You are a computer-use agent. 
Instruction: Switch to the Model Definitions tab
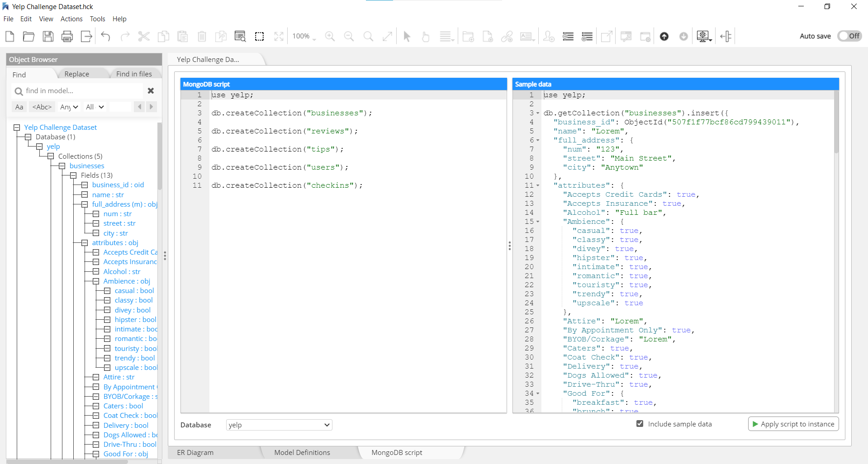pyautogui.click(x=302, y=453)
